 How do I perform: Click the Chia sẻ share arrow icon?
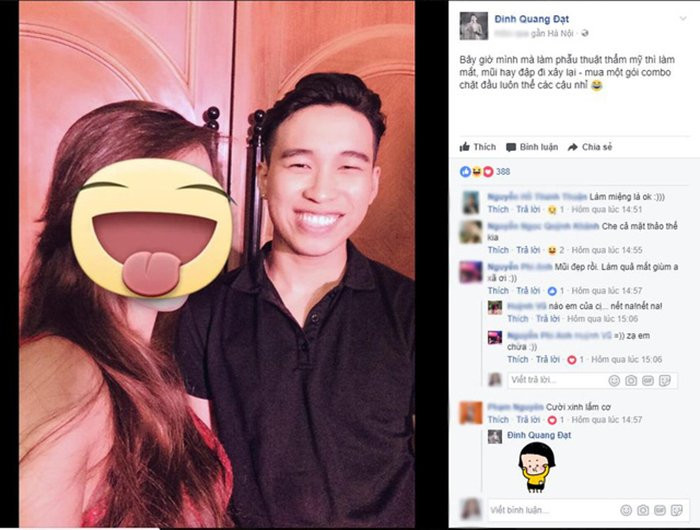click(573, 147)
